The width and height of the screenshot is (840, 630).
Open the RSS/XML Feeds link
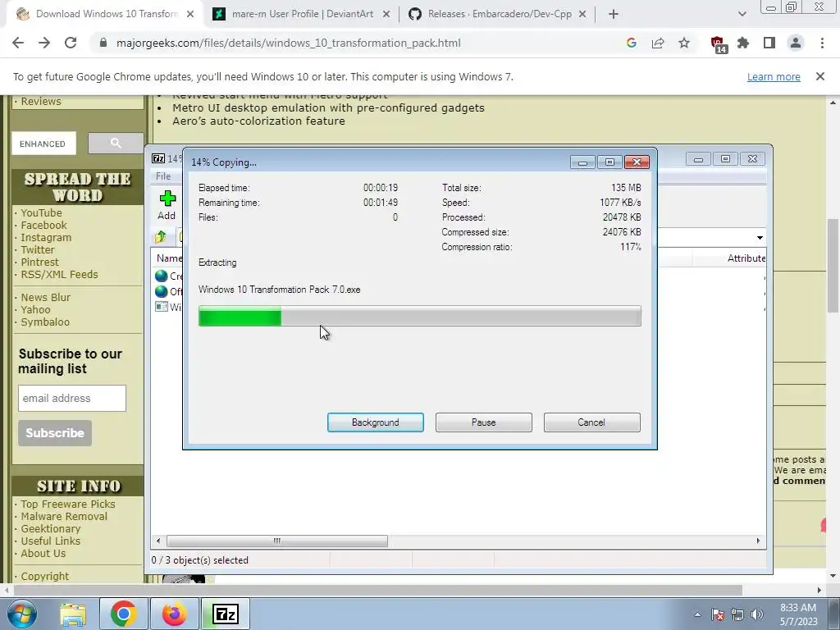point(59,274)
